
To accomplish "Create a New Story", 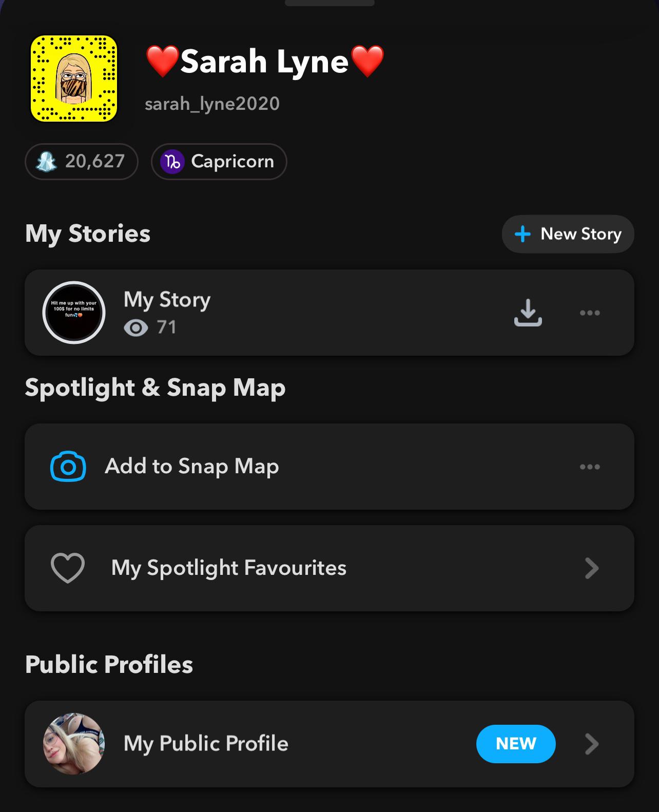I will [x=568, y=234].
